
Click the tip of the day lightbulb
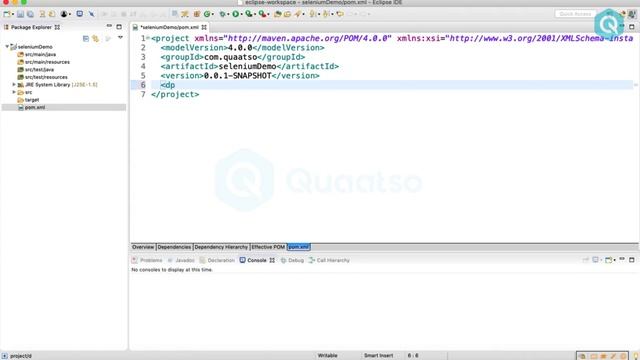click(636, 356)
